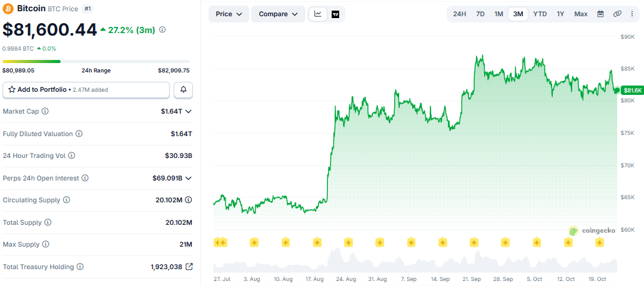The width and height of the screenshot is (644, 286).
Task: Click news marker above 17. Aug
Action: click(x=317, y=242)
